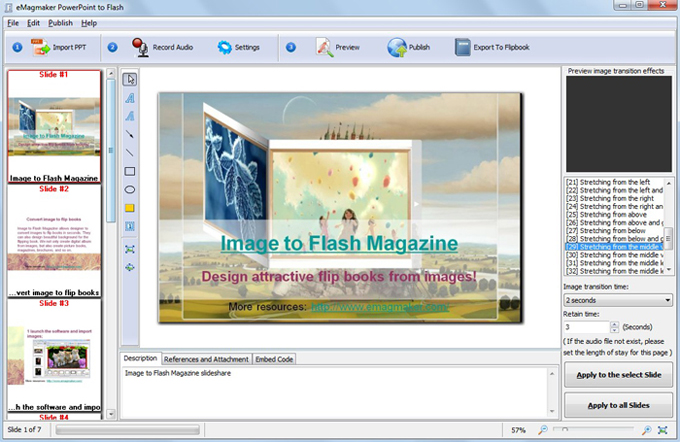Click the fit-to-window icon in status bar

click(663, 430)
